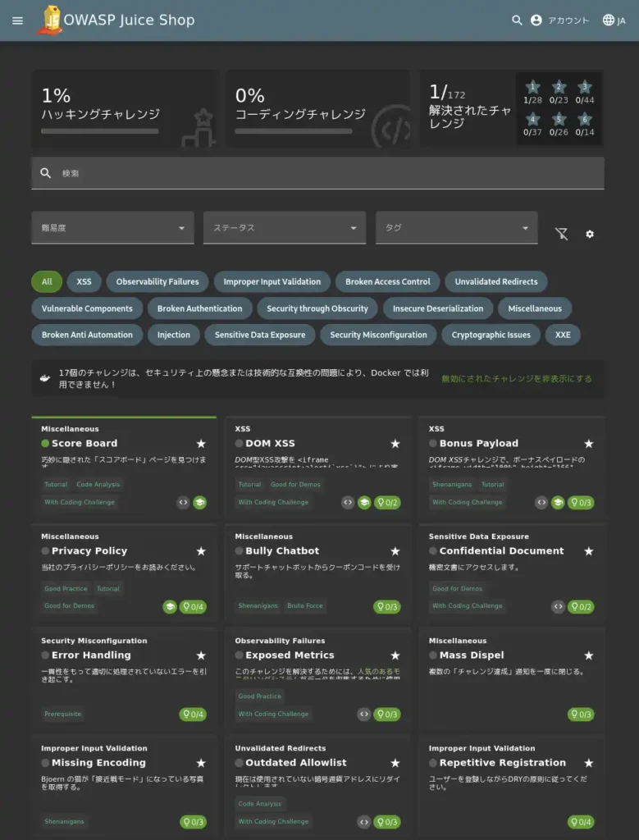
Task: Click the Tutorial tag on Score Board
Action: tap(56, 484)
